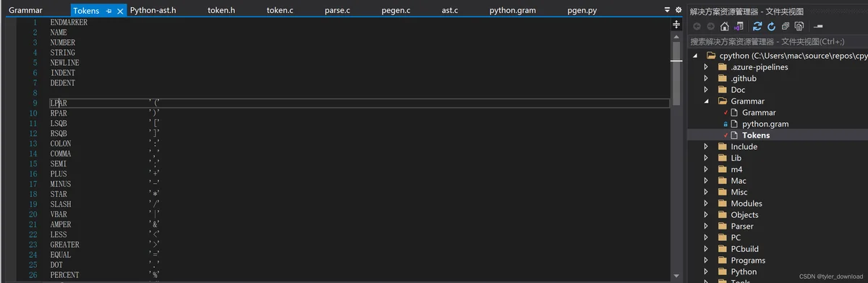Switch between solutions and folder views icon

pyautogui.click(x=739, y=27)
